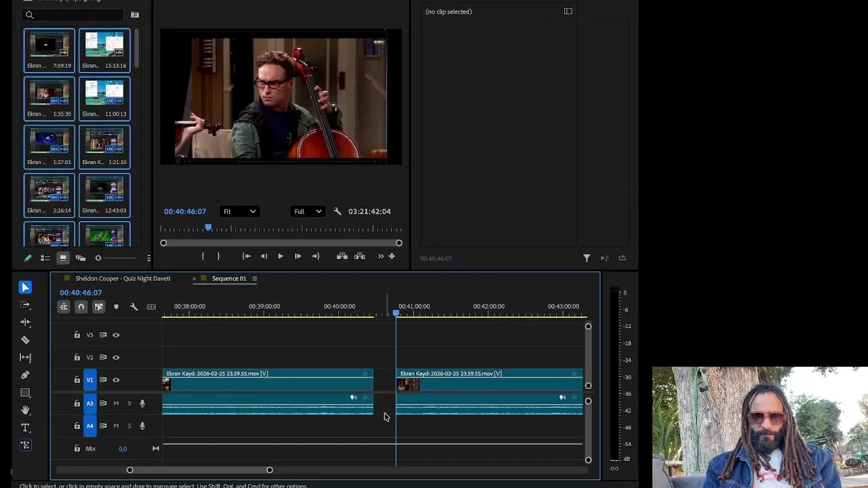Viewport: 868px width, 488px height.
Task: Step forward one frame
Action: pos(298,256)
